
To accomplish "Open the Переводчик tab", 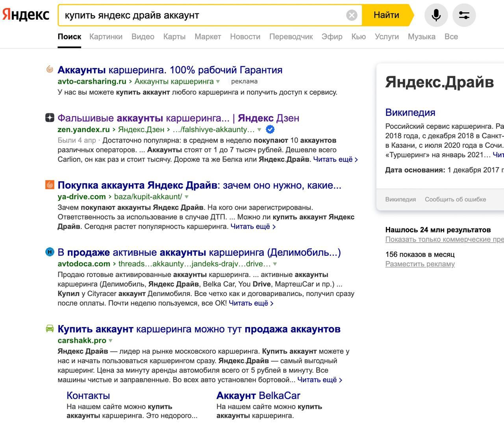I will pos(291,37).
